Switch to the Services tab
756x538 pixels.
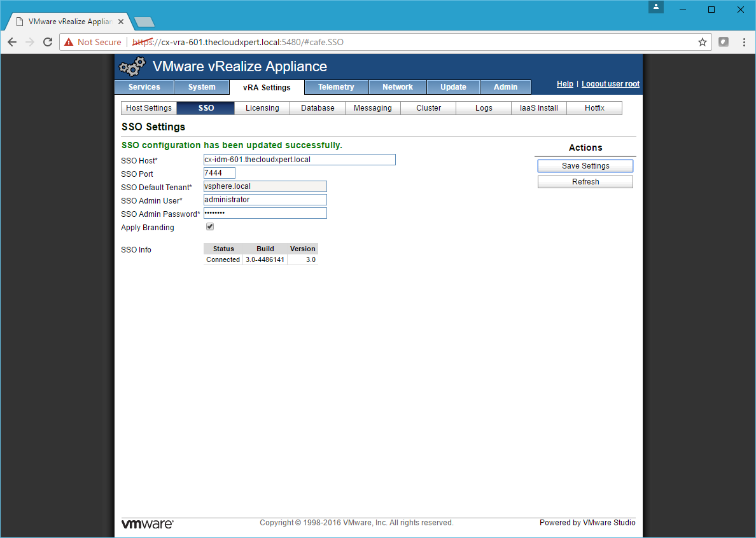144,87
